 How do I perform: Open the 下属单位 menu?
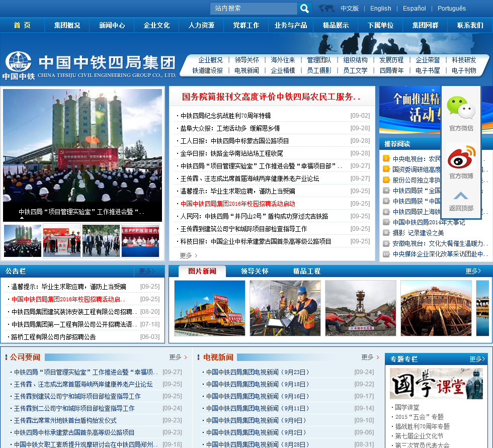pyautogui.click(x=380, y=25)
